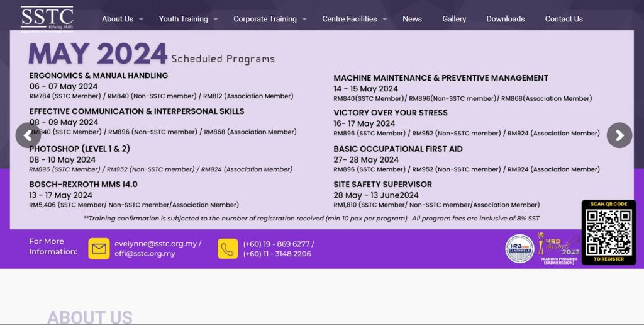
Task: Advance the slider with the right arrow
Action: pyautogui.click(x=619, y=135)
